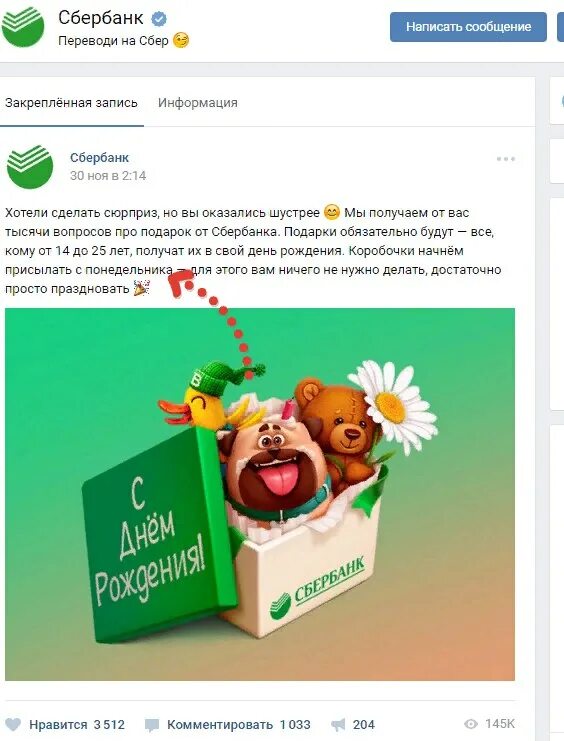Image resolution: width=564 pixels, height=741 pixels.
Task: Click the winking emoji in status line
Action: 181,40
